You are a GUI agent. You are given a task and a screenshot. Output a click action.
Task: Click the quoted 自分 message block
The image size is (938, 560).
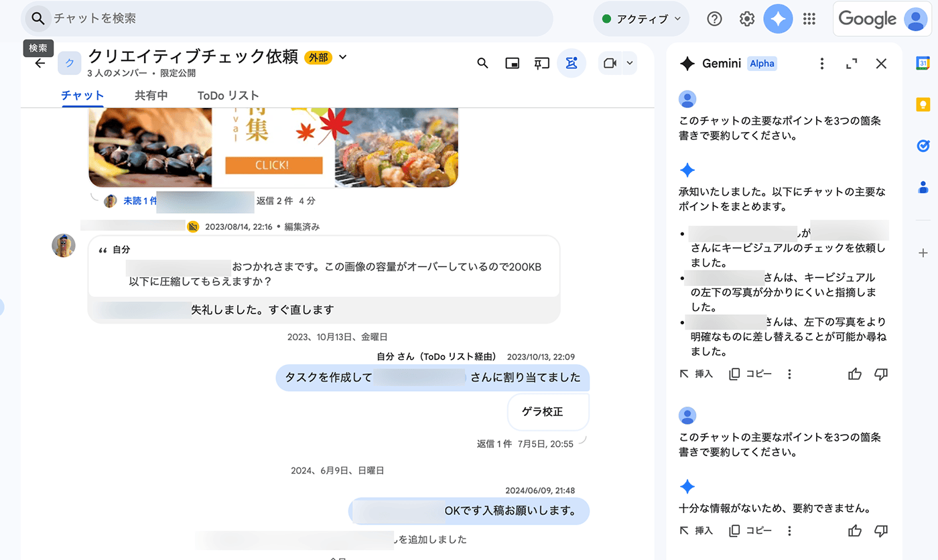point(324,267)
